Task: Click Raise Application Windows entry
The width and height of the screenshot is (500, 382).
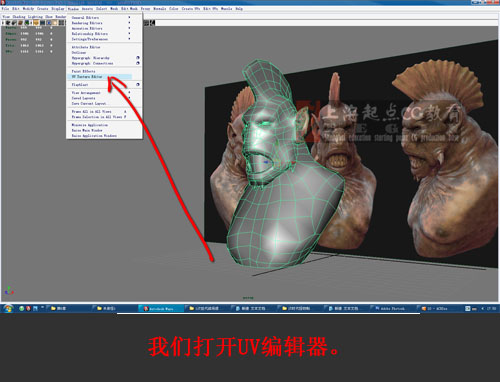Action: click(94, 136)
